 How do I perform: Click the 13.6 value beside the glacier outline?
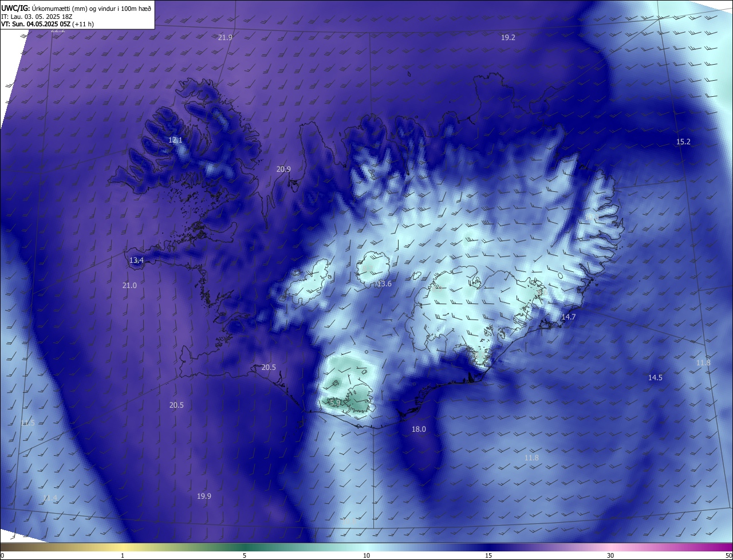pyautogui.click(x=384, y=283)
